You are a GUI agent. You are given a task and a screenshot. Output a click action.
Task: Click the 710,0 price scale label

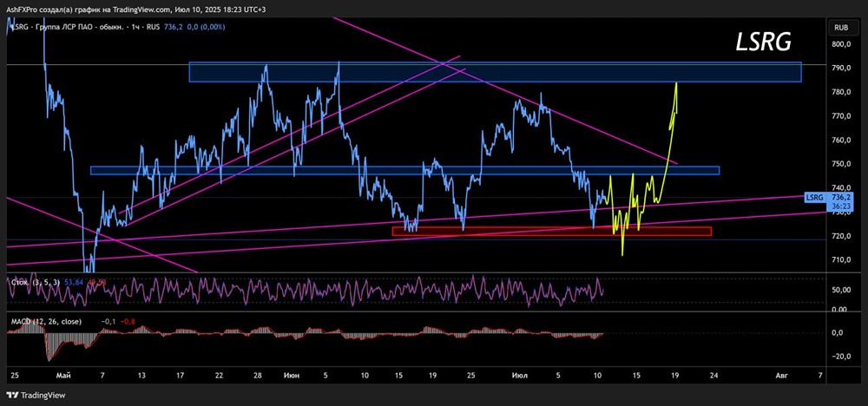pos(841,260)
